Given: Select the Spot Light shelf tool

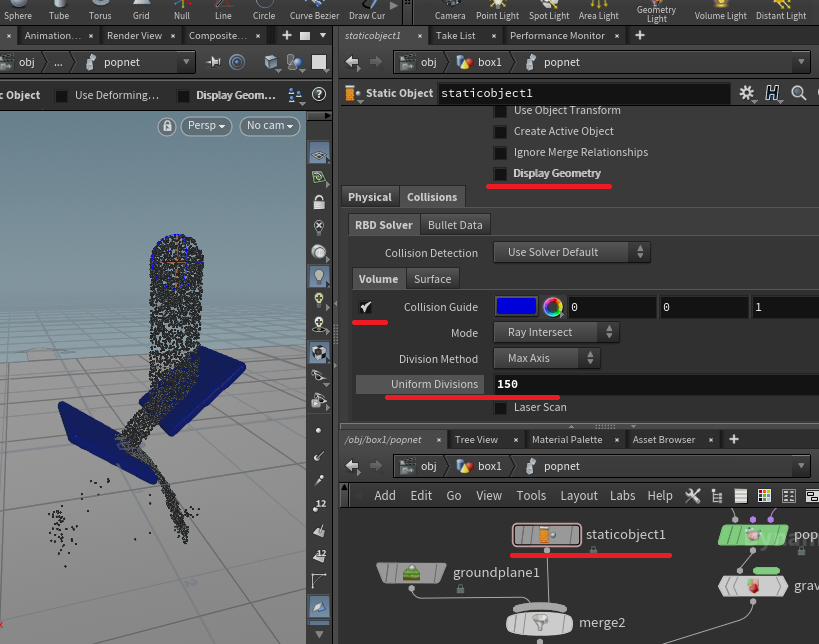Looking at the screenshot, I should (549, 10).
